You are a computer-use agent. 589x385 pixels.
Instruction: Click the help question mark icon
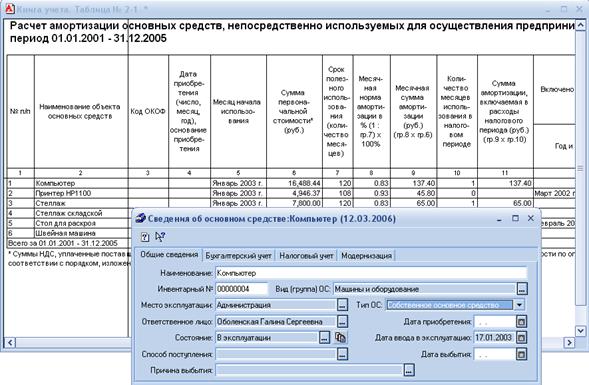[145, 237]
